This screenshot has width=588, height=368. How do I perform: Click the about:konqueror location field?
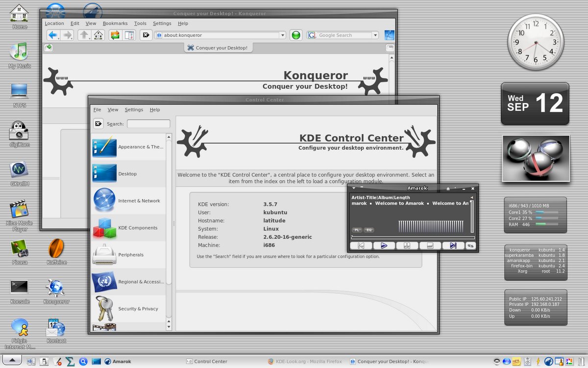click(220, 35)
